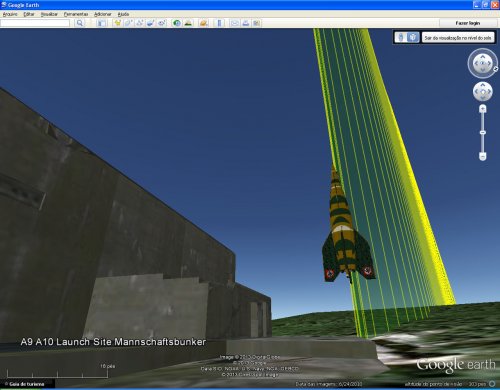Screen dimensions: 500x390
Task: Click the A9 A10 Launch Site Mannschaftsbunker label
Action: [x=113, y=342]
